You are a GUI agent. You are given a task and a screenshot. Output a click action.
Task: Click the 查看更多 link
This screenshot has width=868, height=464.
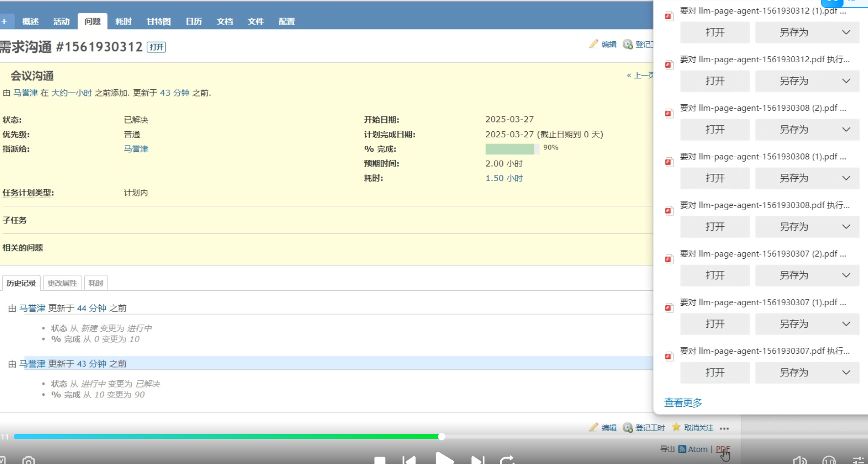(683, 403)
